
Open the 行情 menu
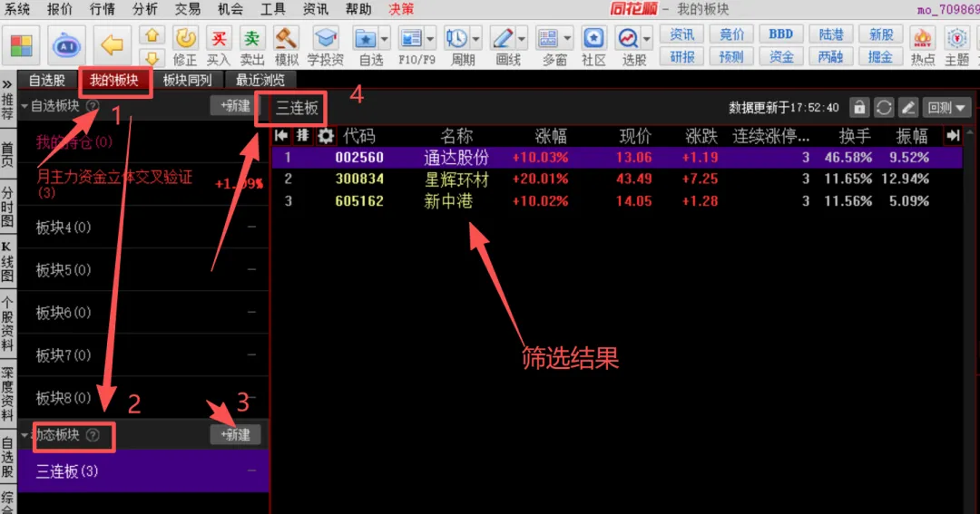pos(103,9)
